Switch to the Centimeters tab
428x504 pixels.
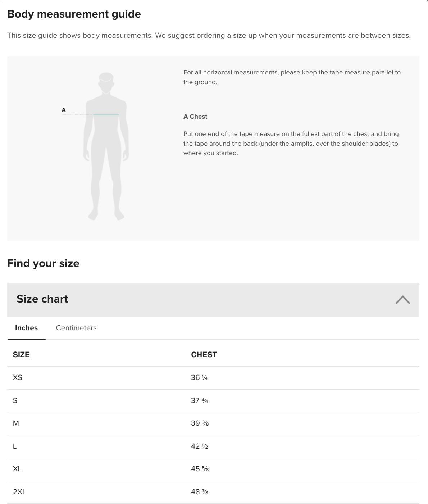pyautogui.click(x=76, y=328)
